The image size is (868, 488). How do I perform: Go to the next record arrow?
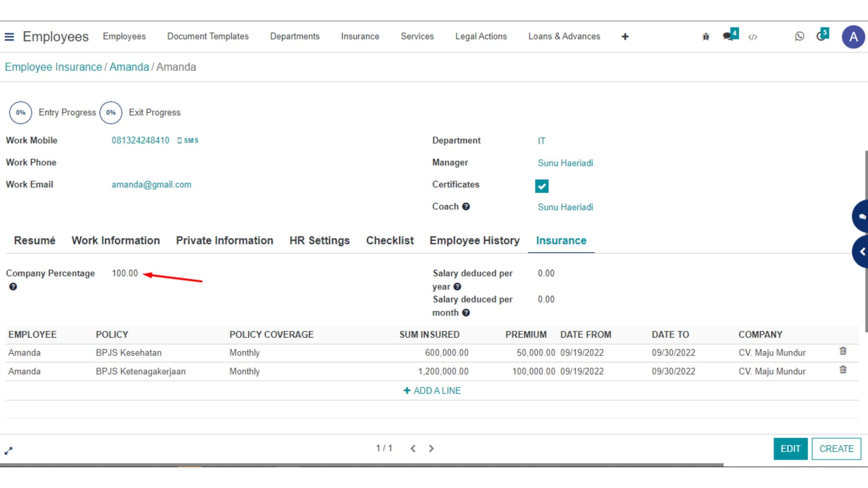coord(431,449)
